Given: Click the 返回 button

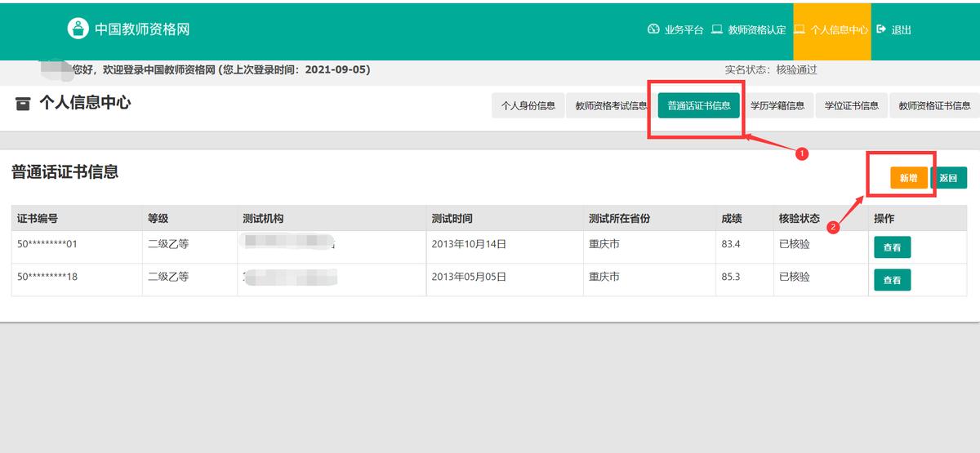Looking at the screenshot, I should click(x=948, y=178).
